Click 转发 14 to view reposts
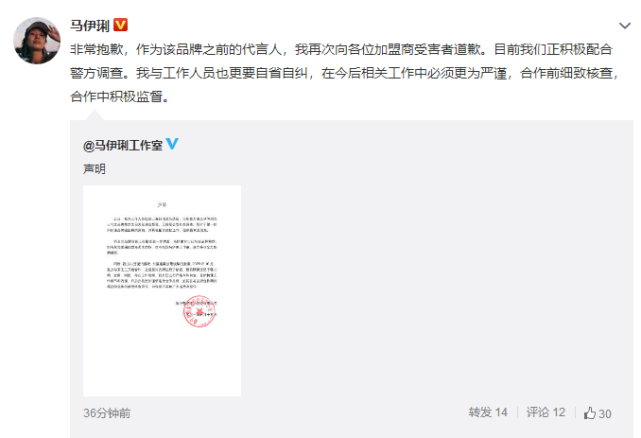Viewport: 641px width, 438px height. pos(488,412)
